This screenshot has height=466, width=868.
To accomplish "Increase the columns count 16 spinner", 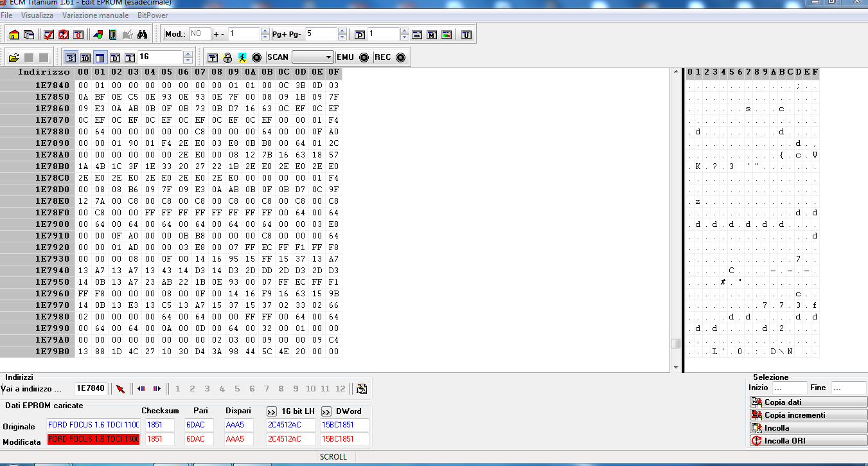I will [x=188, y=54].
